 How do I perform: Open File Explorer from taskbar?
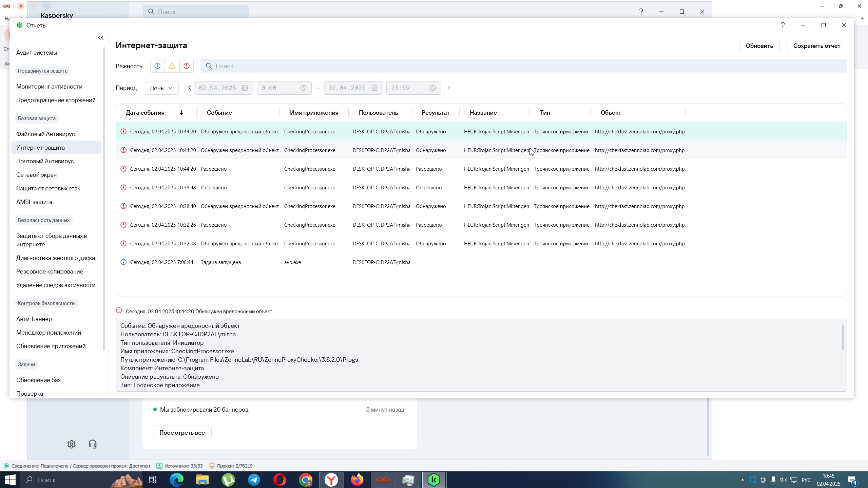click(x=202, y=480)
